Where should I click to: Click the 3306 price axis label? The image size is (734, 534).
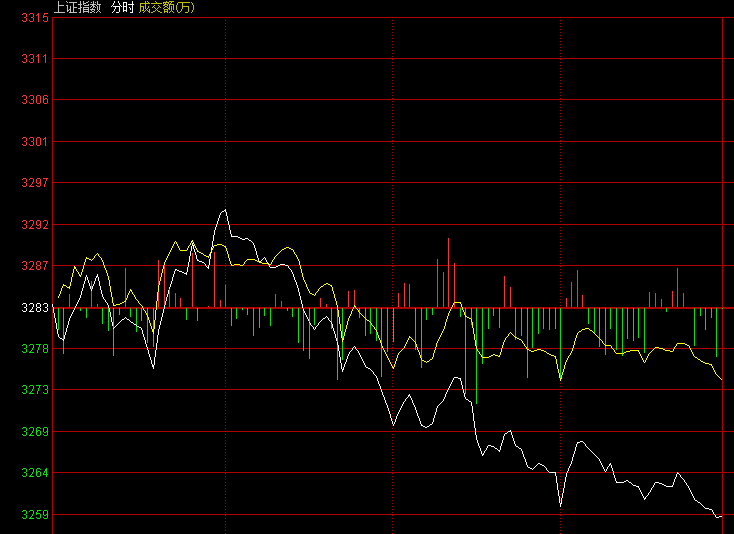[x=35, y=100]
